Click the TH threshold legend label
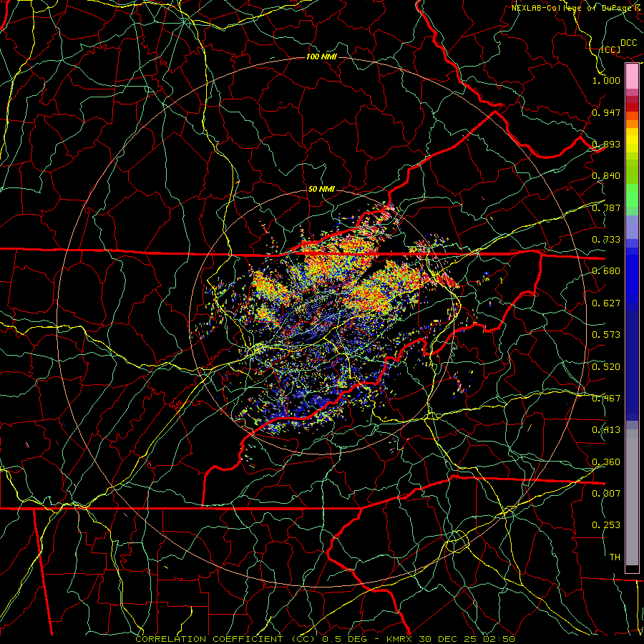Image resolution: width=644 pixels, height=644 pixels. coord(615,557)
